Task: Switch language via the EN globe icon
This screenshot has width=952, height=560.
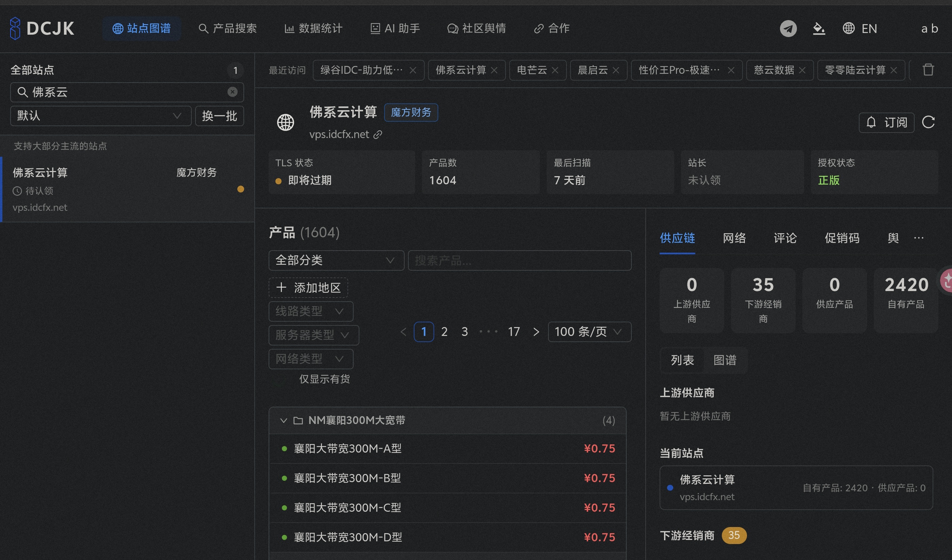Action: click(x=860, y=28)
